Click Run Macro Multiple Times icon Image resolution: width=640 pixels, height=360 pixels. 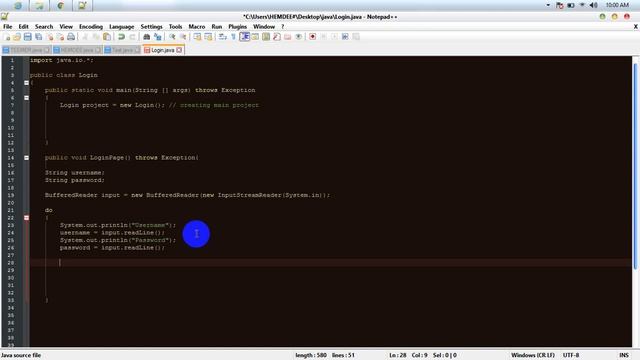tap(345, 37)
